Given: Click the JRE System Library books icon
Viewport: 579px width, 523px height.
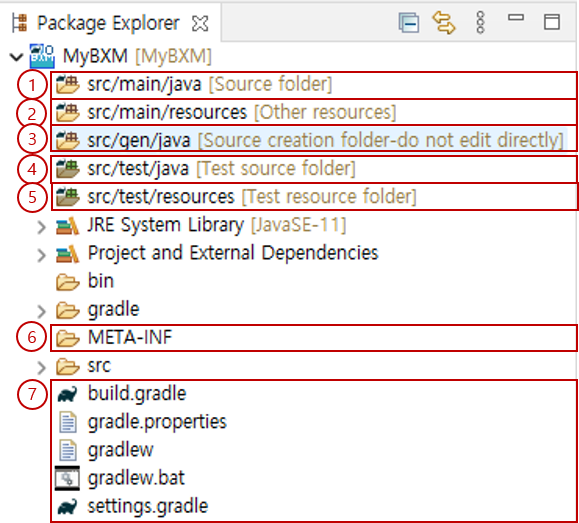Looking at the screenshot, I should tap(67, 225).
